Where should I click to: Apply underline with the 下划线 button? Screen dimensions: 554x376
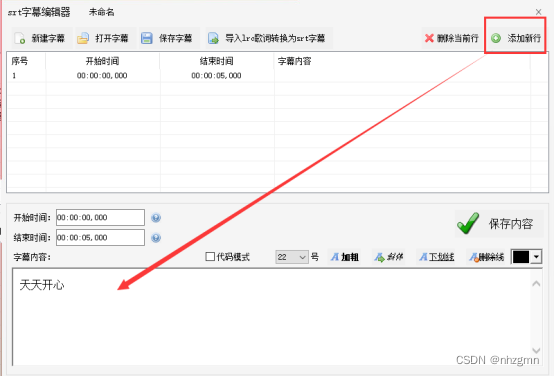437,257
